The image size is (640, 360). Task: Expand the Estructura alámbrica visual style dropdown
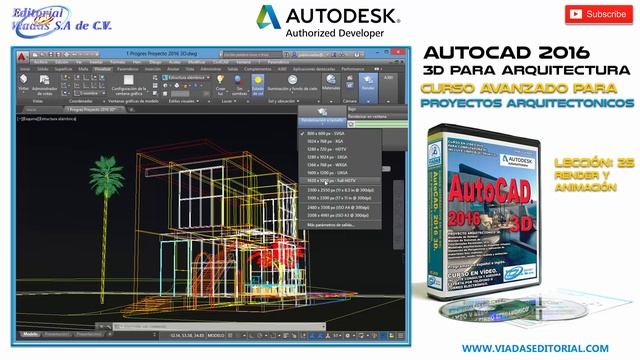pyautogui.click(x=187, y=77)
